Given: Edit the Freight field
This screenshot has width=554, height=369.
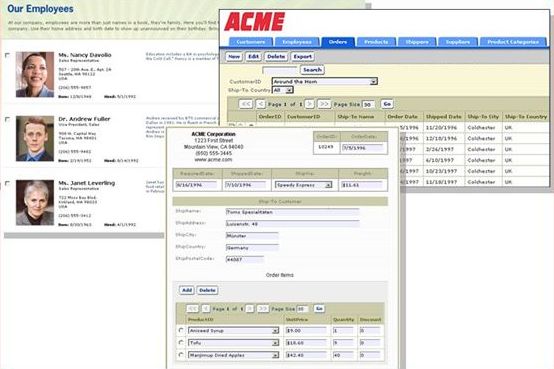Looking at the screenshot, I should [362, 185].
